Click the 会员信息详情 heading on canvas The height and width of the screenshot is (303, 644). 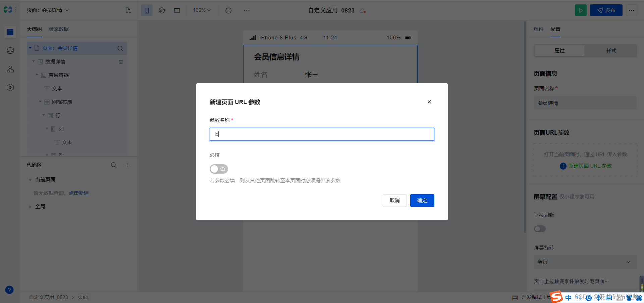[277, 57]
